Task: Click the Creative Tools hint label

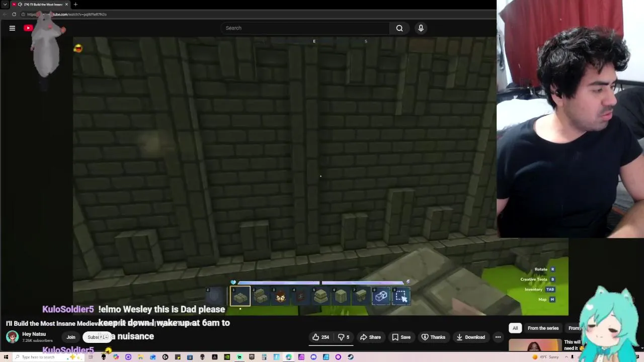Action: coord(537,280)
